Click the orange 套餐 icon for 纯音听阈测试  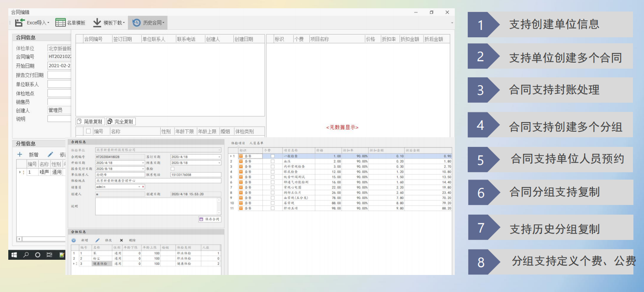pos(241,177)
